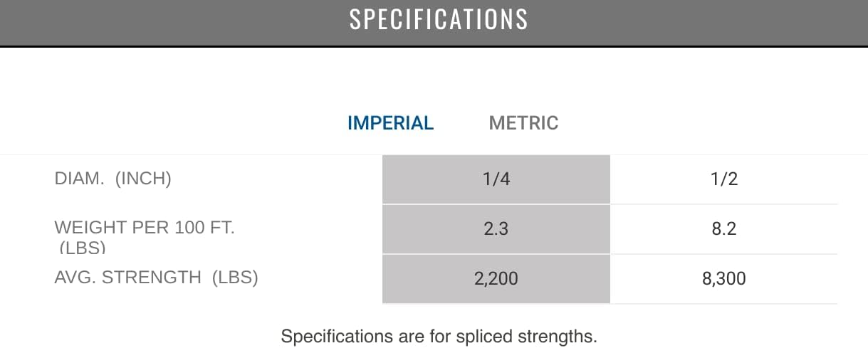Image resolution: width=868 pixels, height=348 pixels.
Task: Select the 2,200 average strength cell
Action: (496, 279)
